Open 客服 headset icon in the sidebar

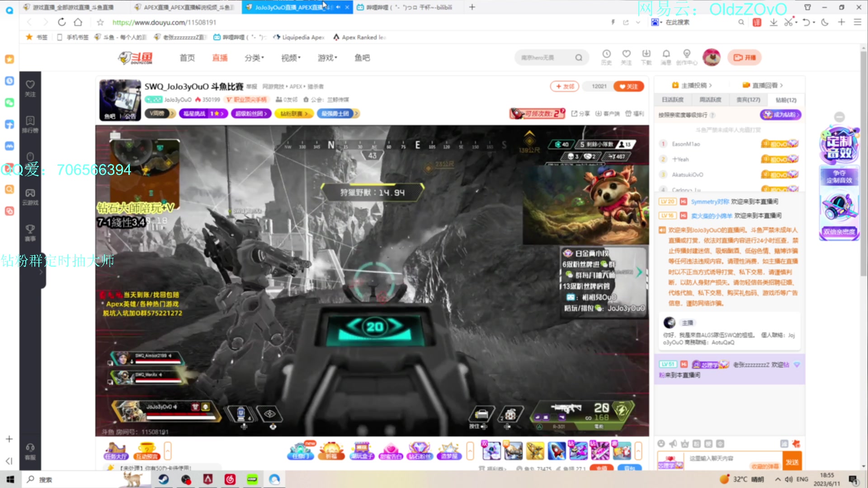[30, 451]
